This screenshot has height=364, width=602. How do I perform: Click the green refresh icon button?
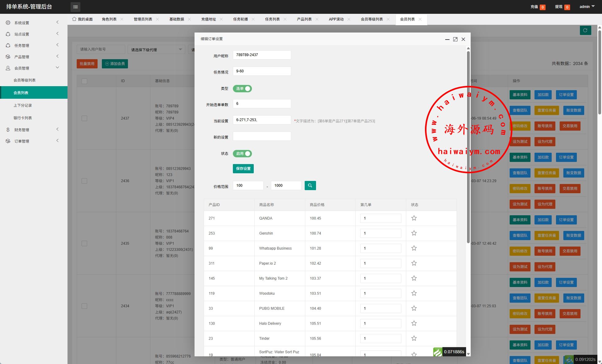585,30
